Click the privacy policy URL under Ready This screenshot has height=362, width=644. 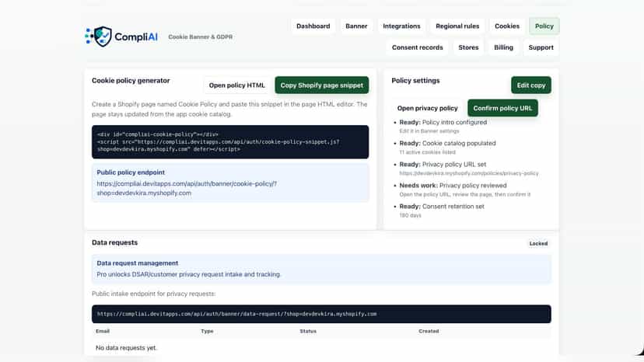[x=469, y=173]
